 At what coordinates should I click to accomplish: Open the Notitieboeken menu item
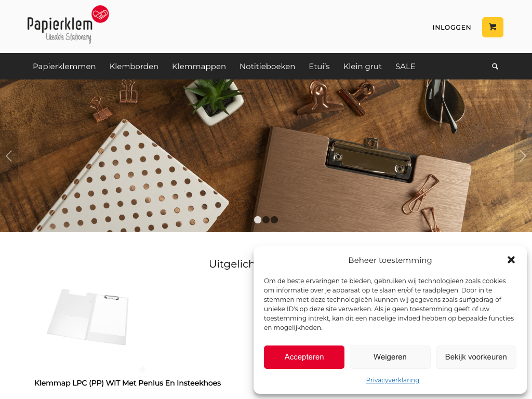(x=268, y=66)
